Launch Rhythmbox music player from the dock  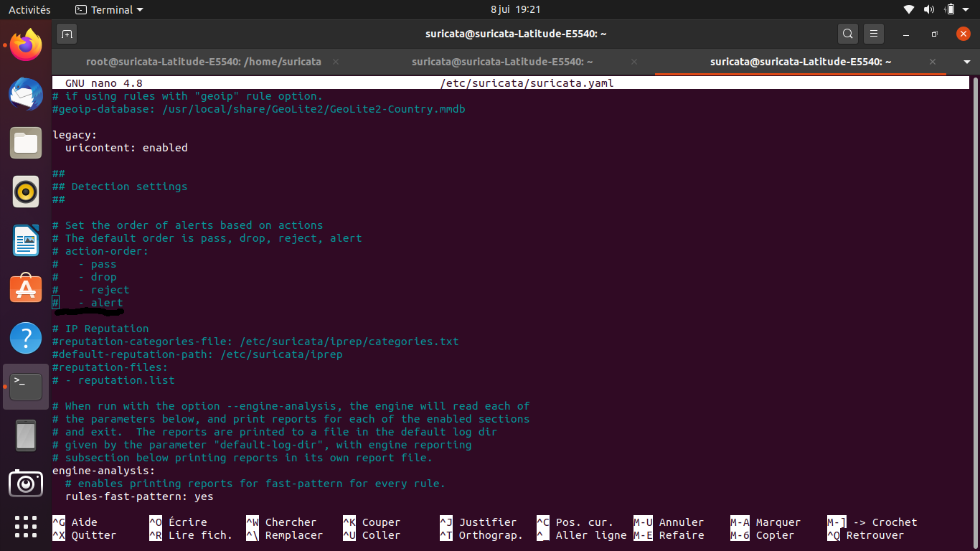tap(26, 192)
